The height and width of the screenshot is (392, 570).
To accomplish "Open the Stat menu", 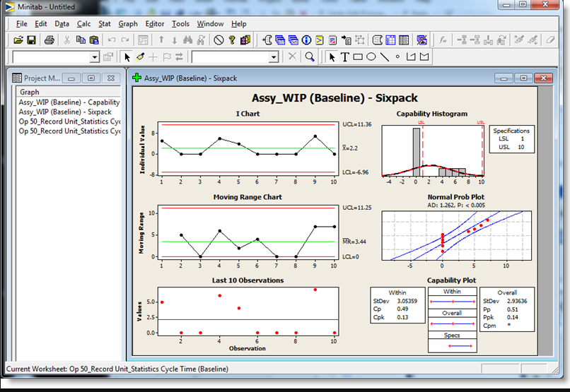I will (x=105, y=23).
